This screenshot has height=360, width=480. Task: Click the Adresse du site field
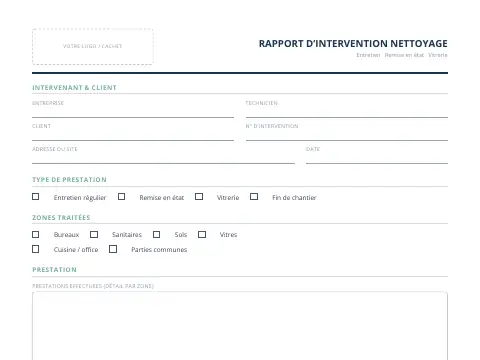click(163, 159)
